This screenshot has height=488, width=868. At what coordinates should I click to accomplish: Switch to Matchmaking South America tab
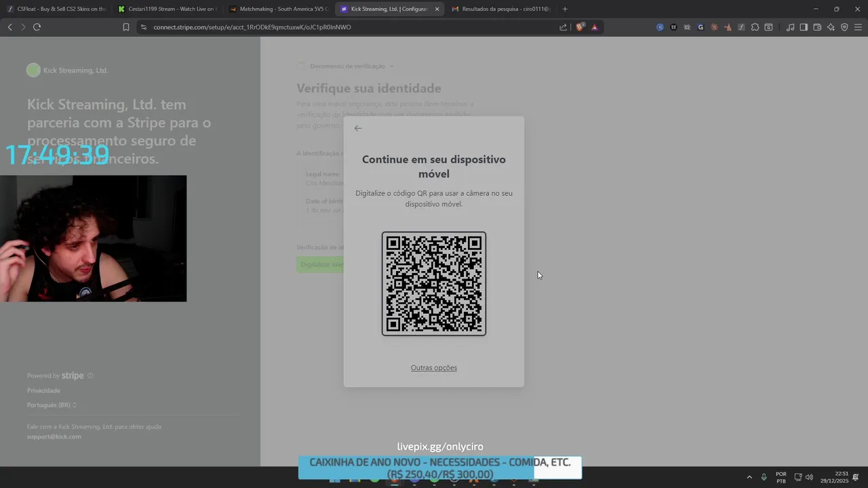click(x=279, y=9)
